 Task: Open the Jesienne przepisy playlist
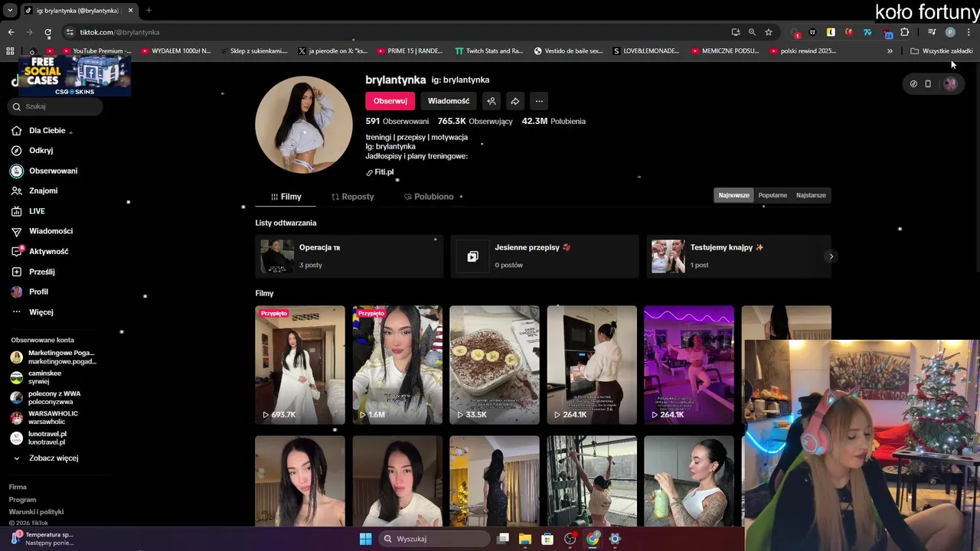point(544,256)
